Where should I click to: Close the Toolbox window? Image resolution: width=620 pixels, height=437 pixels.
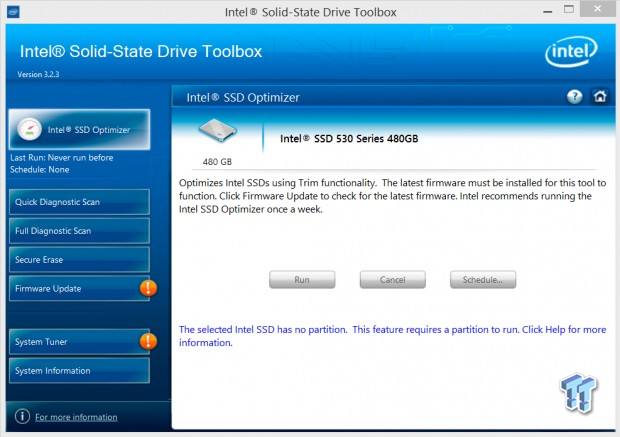tap(598, 9)
